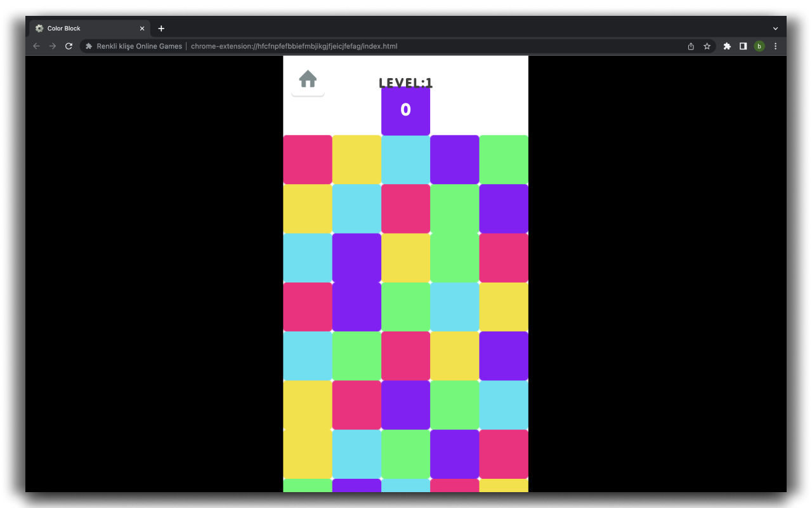Click the purple score block showing 0

(405, 110)
